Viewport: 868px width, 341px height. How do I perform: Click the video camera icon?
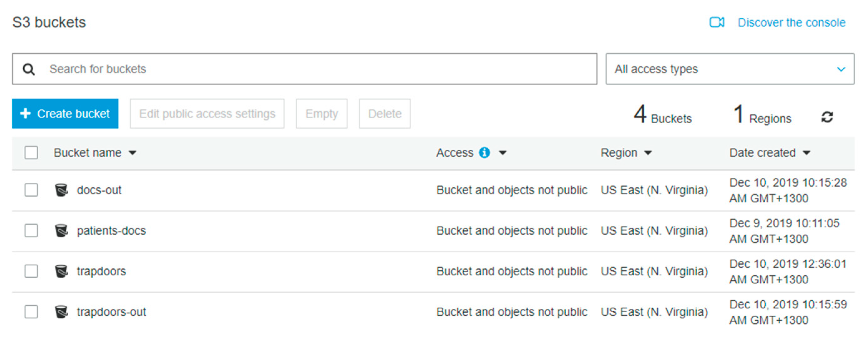coord(716,22)
